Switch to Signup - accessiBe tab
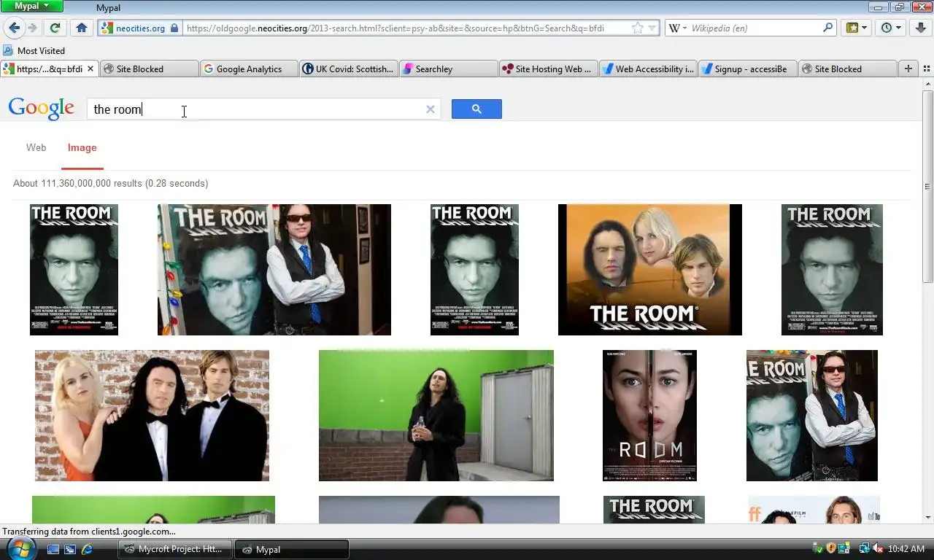The image size is (934, 560). [x=749, y=69]
